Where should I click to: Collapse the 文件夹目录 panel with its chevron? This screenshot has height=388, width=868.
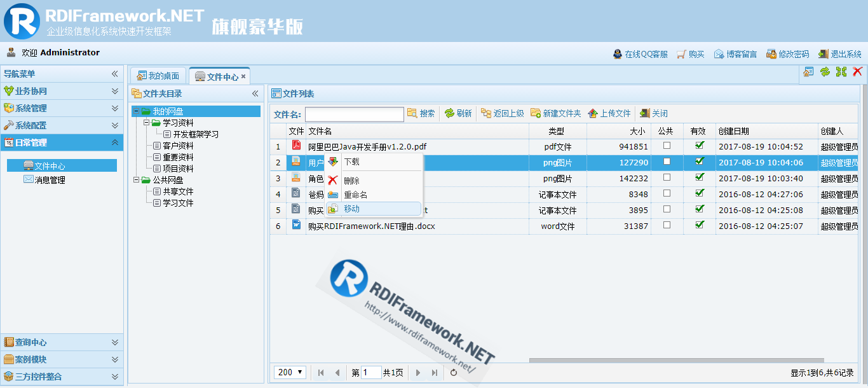tap(255, 94)
